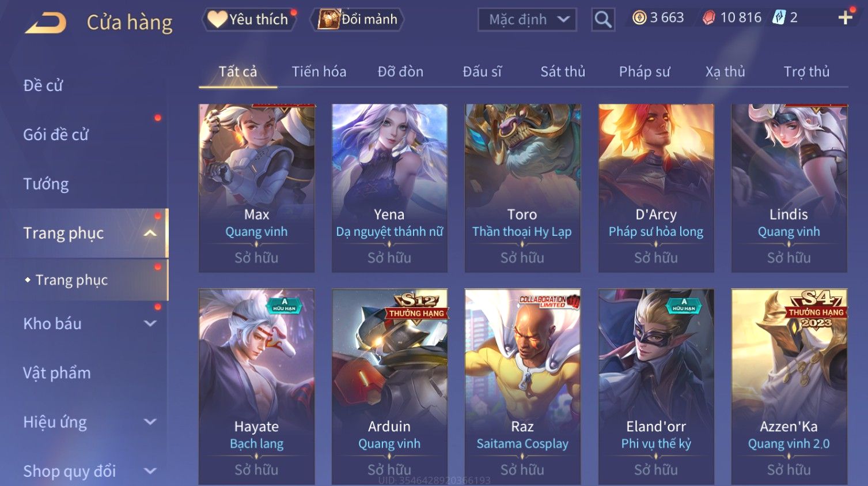Select the Pháp sư tab

pyautogui.click(x=645, y=71)
